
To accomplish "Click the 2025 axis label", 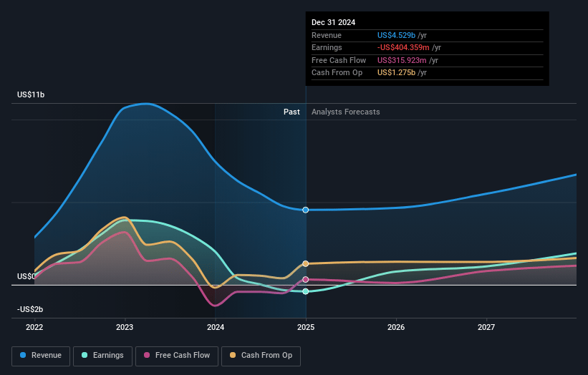I will pos(306,328).
